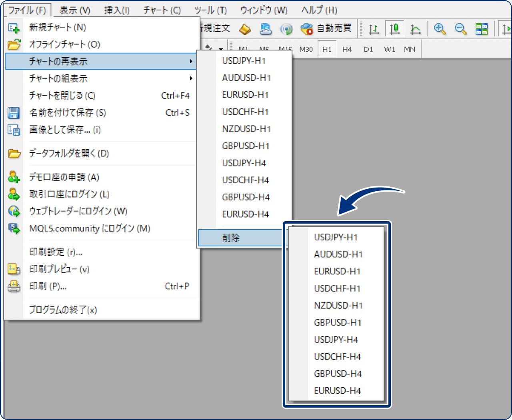The image size is (512, 420).
Task: Select the bar chart display icon
Action: [x=374, y=29]
